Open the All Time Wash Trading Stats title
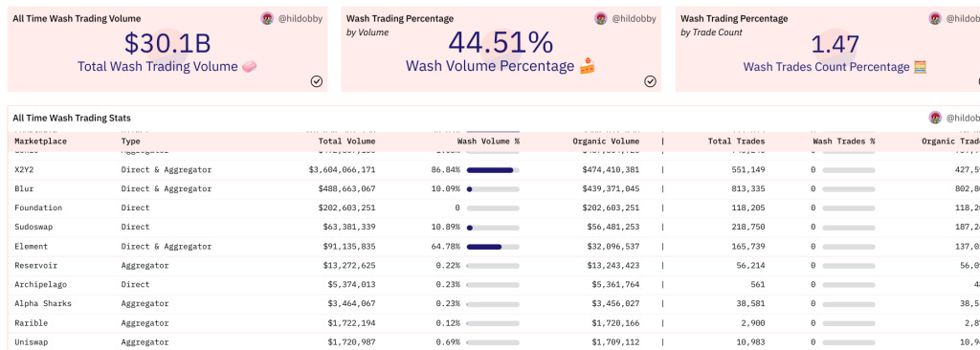The width and height of the screenshot is (980, 350). click(x=72, y=118)
